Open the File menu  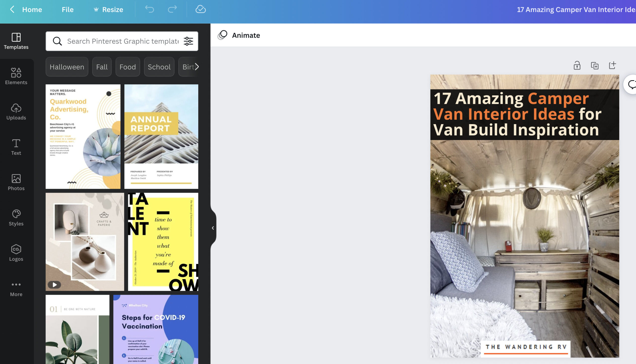tap(68, 9)
